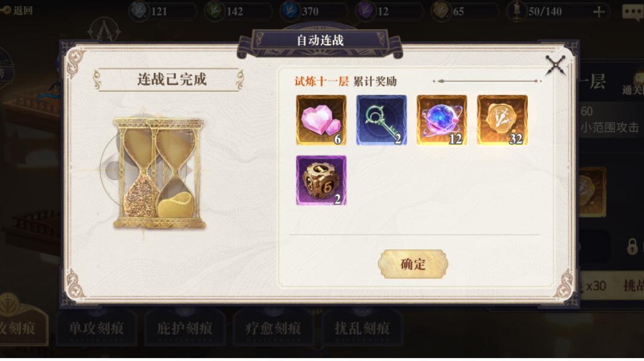Go back using the 返回 button
The width and height of the screenshot is (644, 361).
(x=17, y=10)
